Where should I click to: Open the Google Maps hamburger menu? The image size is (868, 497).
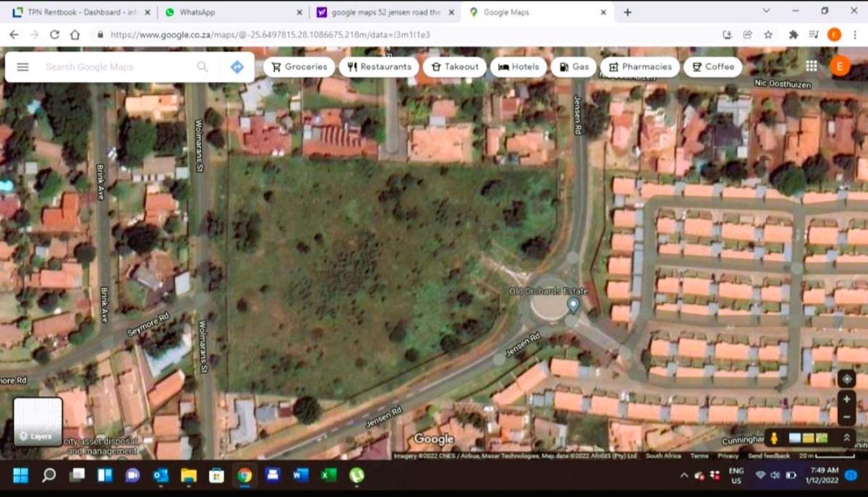tap(23, 67)
